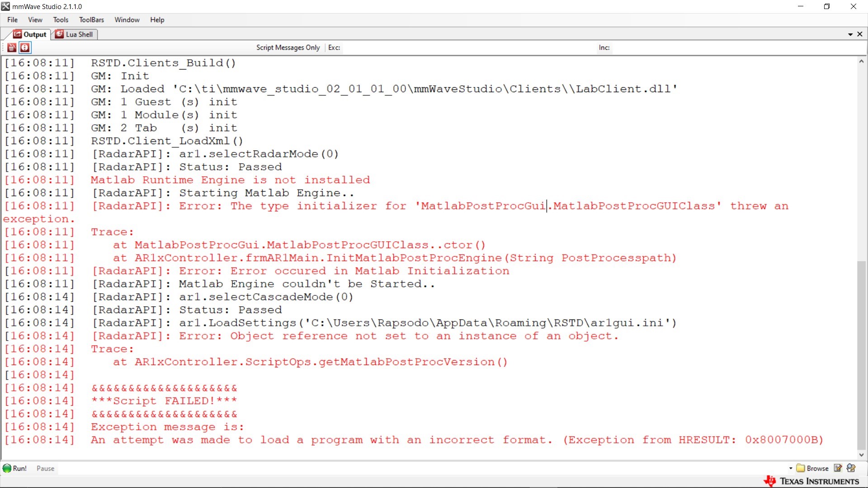The height and width of the screenshot is (488, 868).
Task: Open the File menu
Action: pos(12,20)
